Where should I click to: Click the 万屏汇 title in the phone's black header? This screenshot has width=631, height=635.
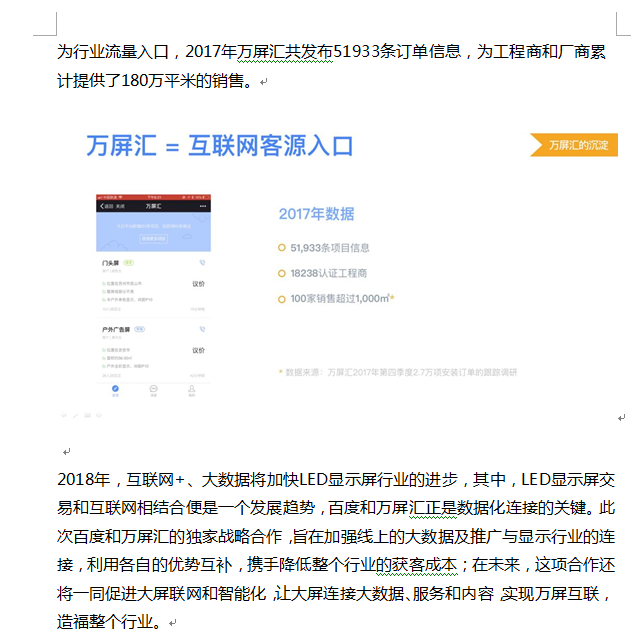(153, 206)
